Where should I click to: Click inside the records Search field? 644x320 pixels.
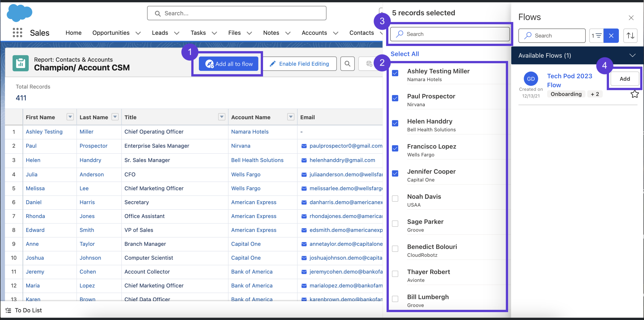point(450,34)
